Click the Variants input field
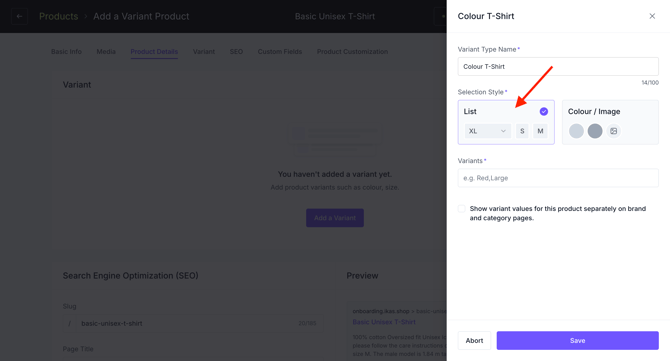670x361 pixels. (558, 178)
